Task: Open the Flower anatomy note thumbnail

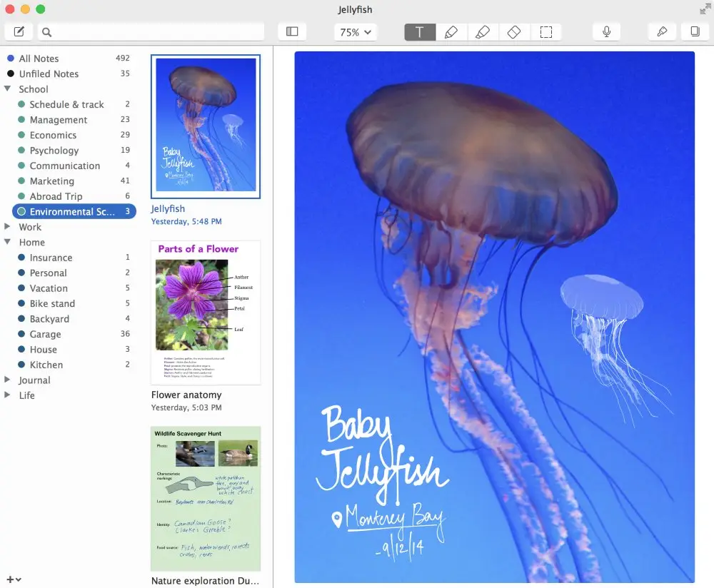Action: pos(206,313)
